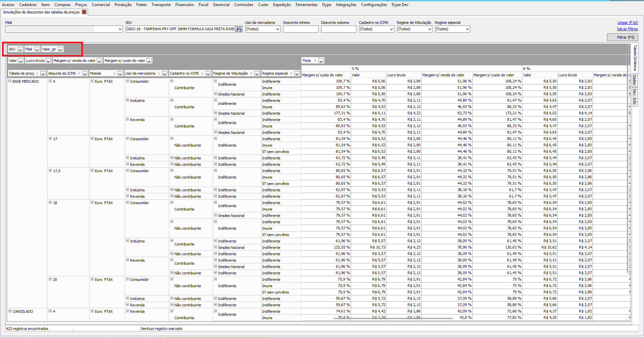Open filter button on Tabela de preço header
The height and width of the screenshot is (338, 644).
click(43, 73)
